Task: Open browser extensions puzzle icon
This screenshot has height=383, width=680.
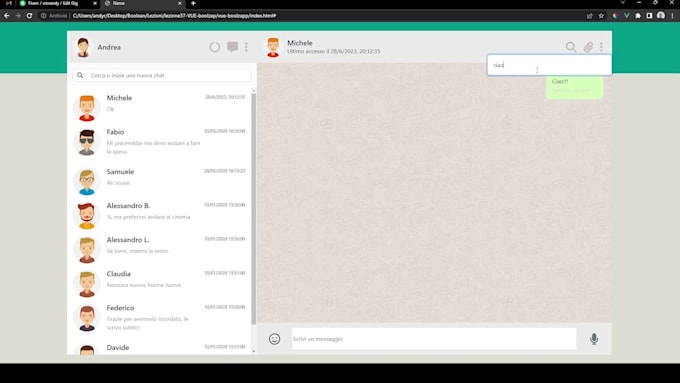Action: tap(638, 16)
